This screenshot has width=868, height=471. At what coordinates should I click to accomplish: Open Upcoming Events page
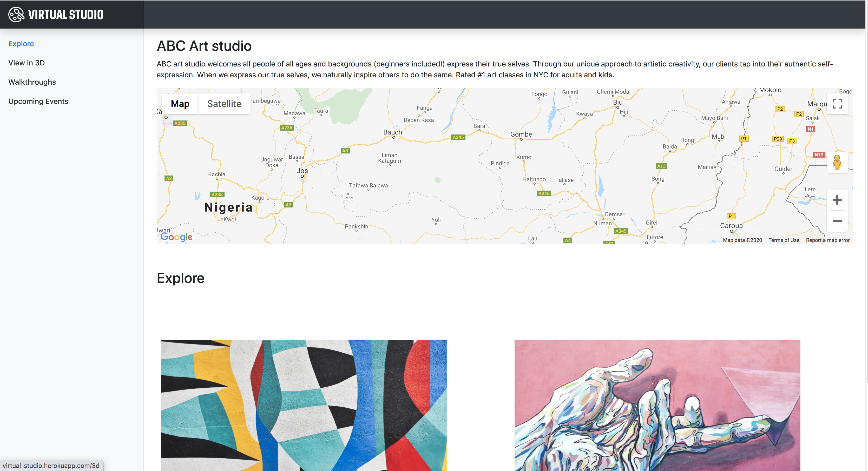(38, 101)
